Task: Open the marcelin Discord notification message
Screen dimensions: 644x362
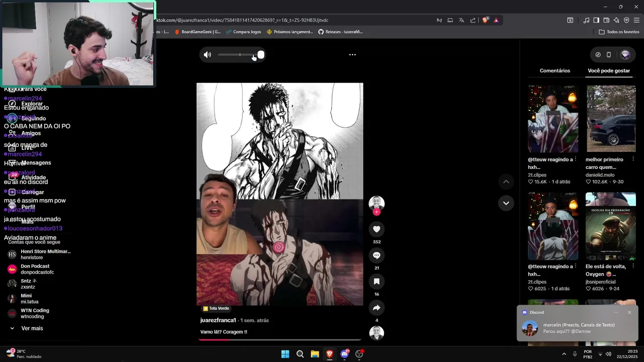Action: click(x=578, y=328)
